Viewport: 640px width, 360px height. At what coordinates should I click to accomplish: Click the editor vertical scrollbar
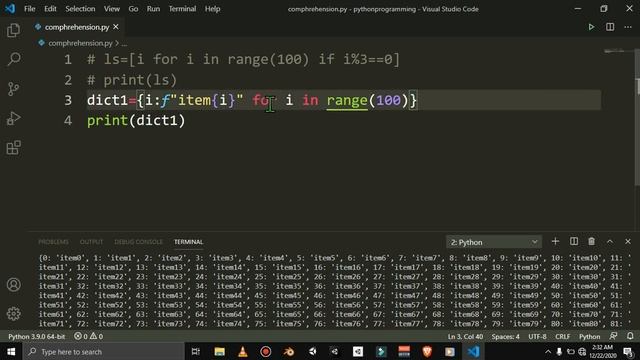637,118
